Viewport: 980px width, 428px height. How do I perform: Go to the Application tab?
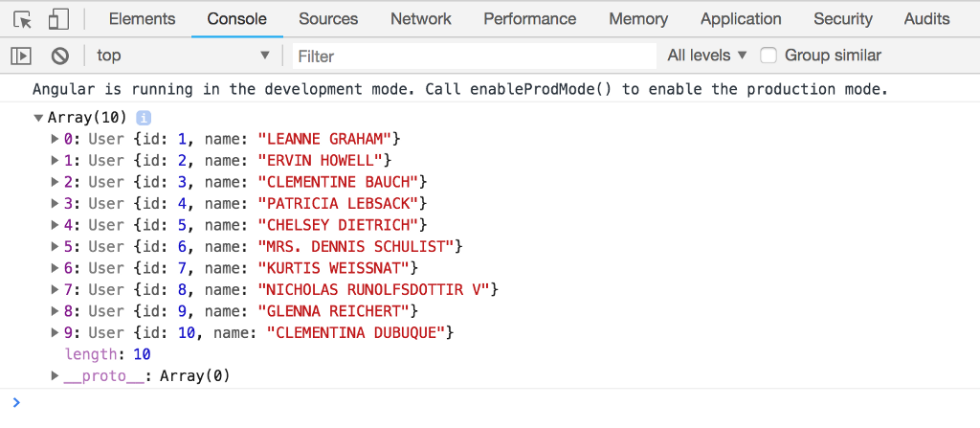[x=741, y=19]
